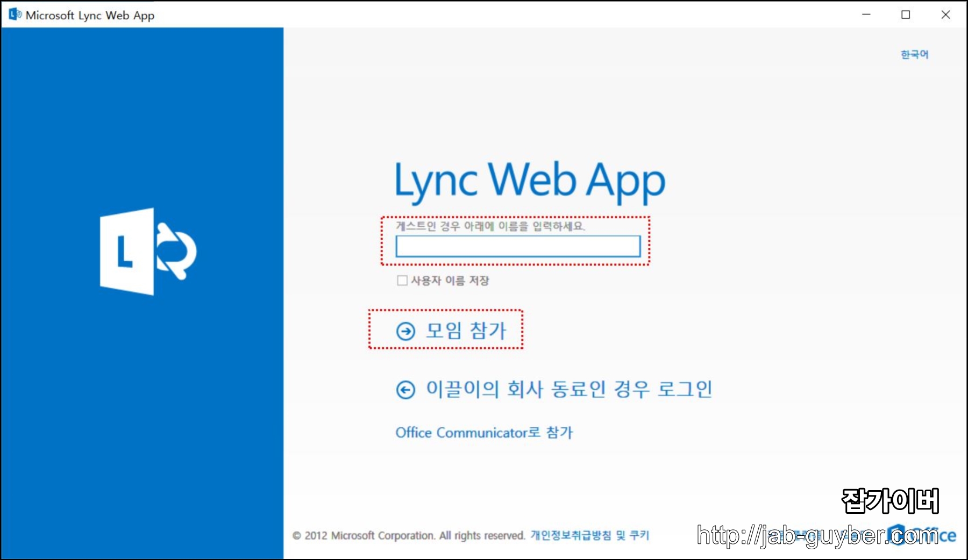Click the 게스트인 경우 아래에 이름을 입력하세요 label

tap(490, 226)
